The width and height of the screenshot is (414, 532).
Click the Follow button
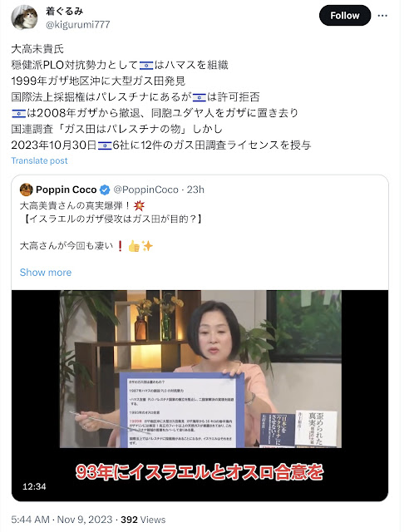coord(345,16)
